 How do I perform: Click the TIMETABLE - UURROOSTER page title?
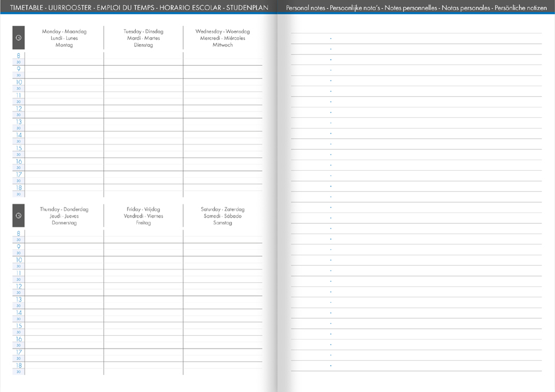pos(139,8)
